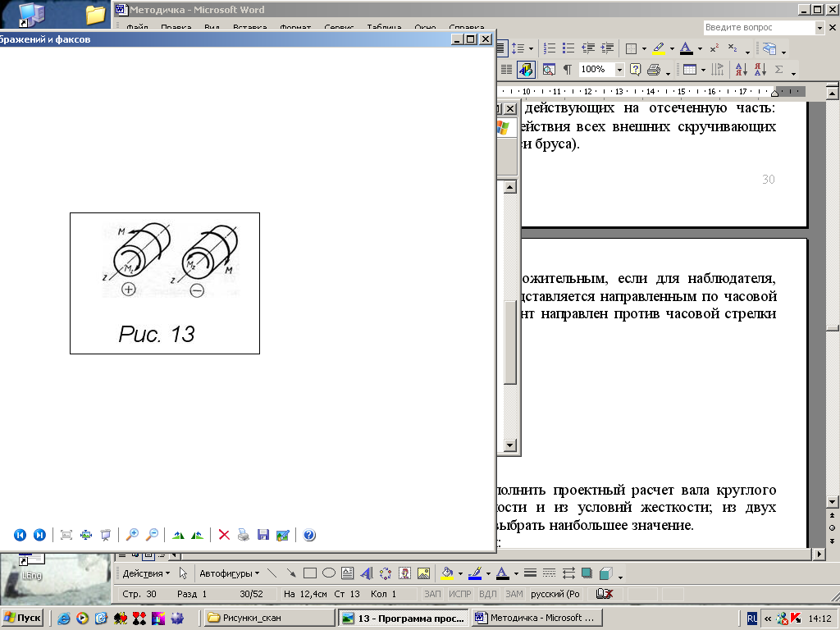Insert text box from drawing toolbar
The width and height of the screenshot is (840, 630).
click(347, 573)
